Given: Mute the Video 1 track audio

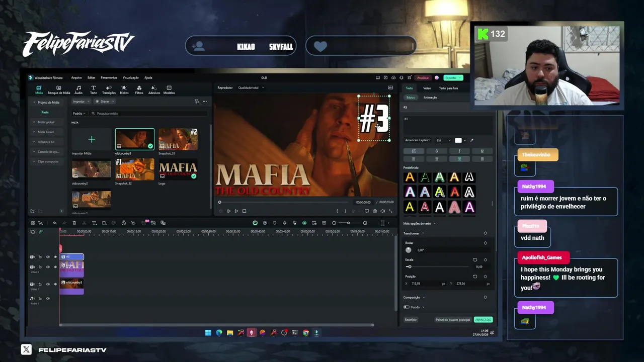Looking at the screenshot, I should [x=48, y=284].
